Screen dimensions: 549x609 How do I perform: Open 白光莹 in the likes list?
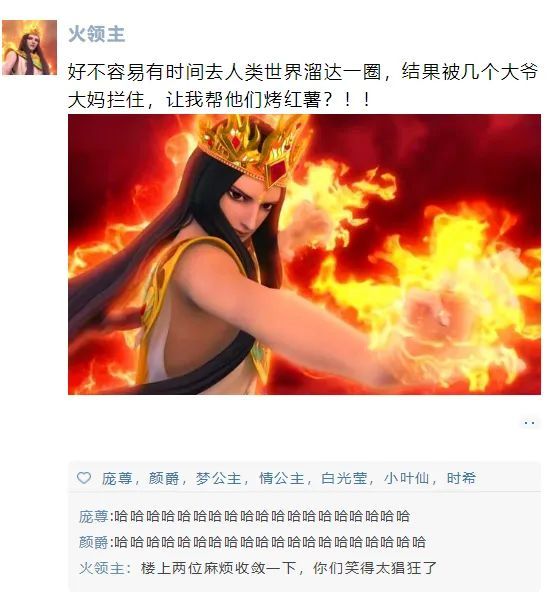(x=344, y=478)
